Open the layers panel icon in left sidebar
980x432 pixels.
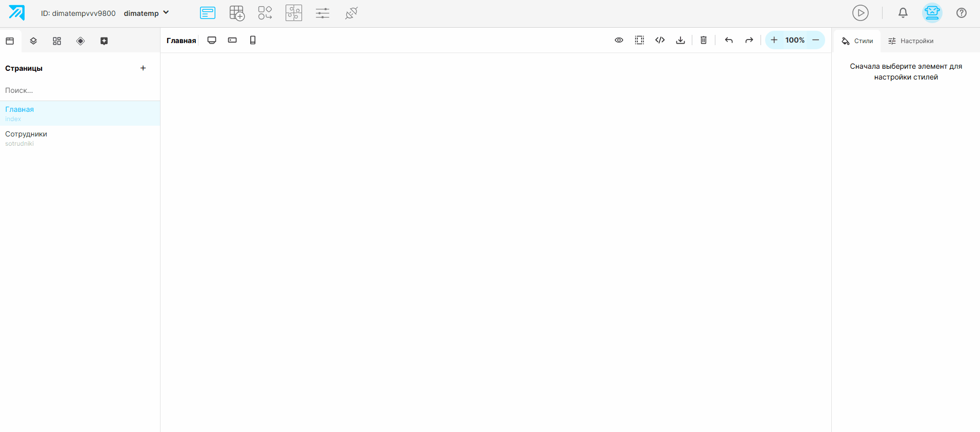click(x=33, y=41)
